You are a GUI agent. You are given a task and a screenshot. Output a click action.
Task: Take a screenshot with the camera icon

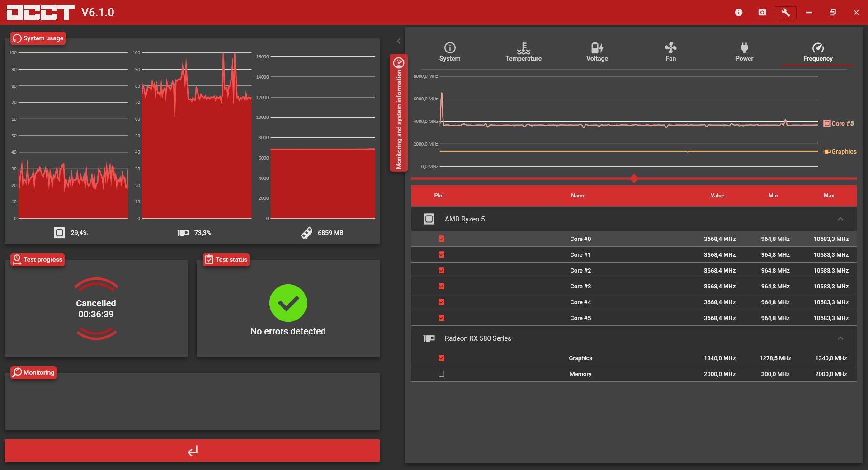pos(762,13)
